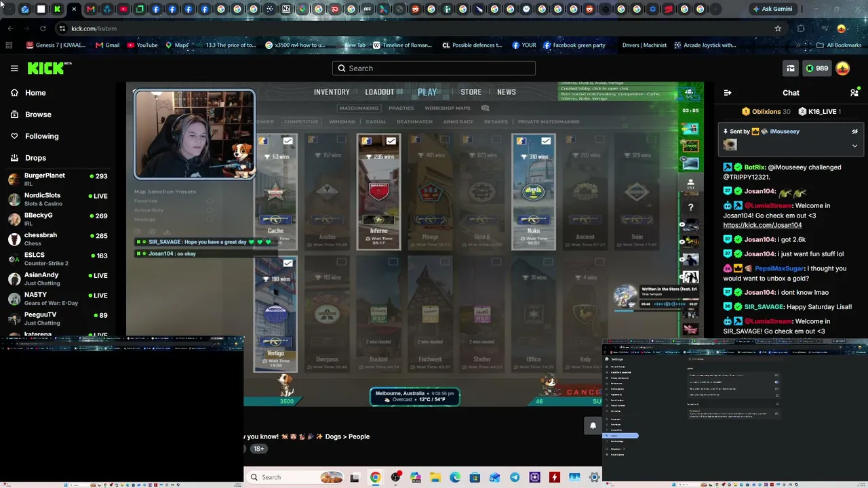The width and height of the screenshot is (868, 488).
Task: Open the BurgerPlanet channel
Action: [x=58, y=179]
